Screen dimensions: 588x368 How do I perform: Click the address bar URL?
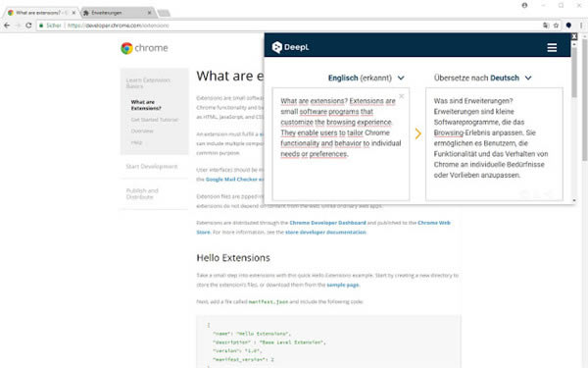coord(119,26)
